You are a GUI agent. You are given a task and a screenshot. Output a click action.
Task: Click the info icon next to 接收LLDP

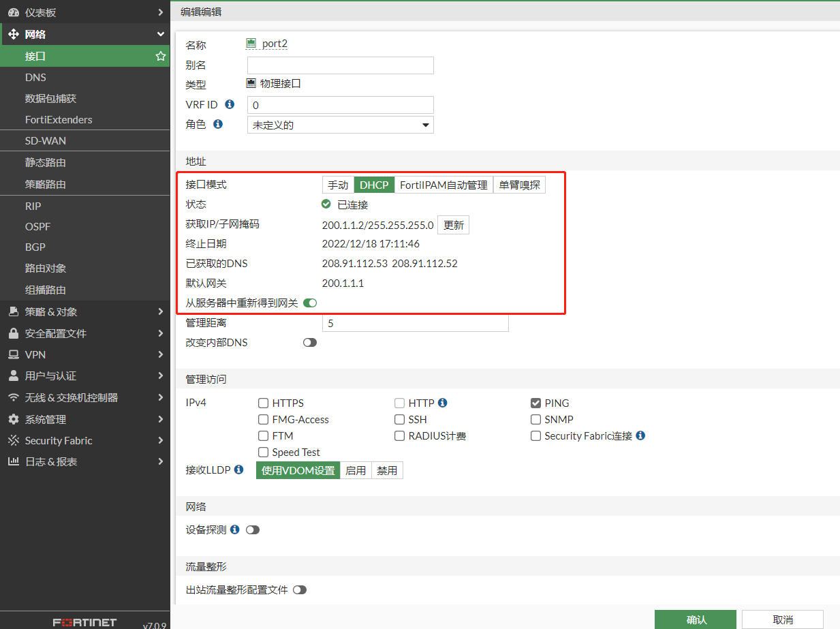[x=238, y=470]
